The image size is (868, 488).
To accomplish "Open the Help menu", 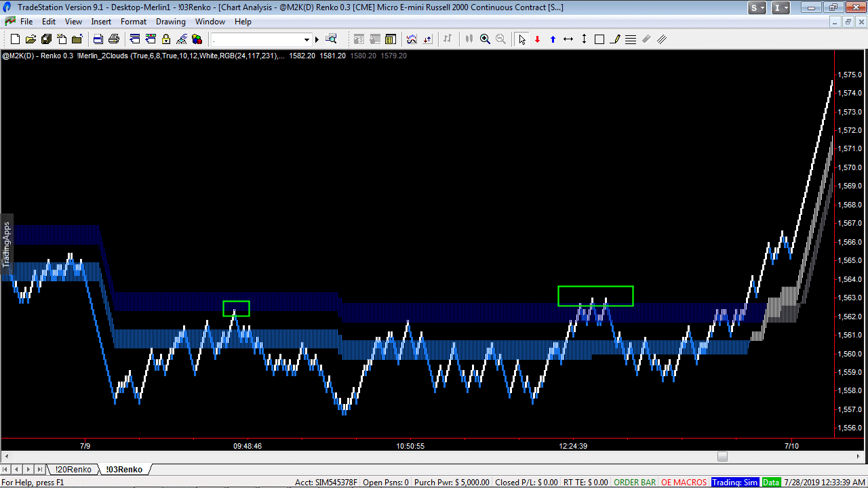I will 243,22.
